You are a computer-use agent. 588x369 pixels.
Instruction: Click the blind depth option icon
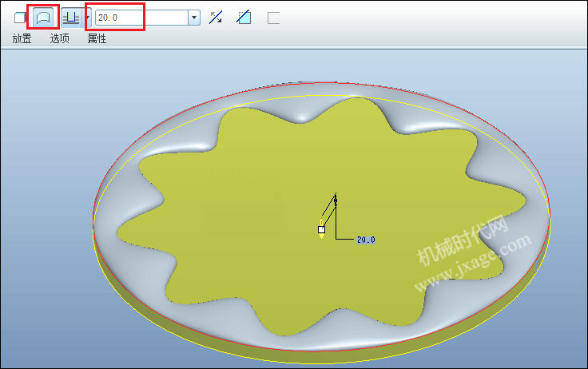tap(71, 18)
